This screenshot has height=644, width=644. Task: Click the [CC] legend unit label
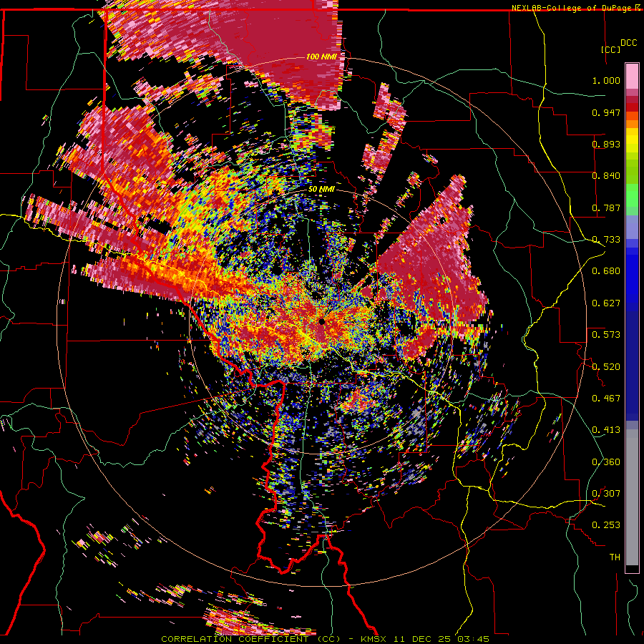611,49
